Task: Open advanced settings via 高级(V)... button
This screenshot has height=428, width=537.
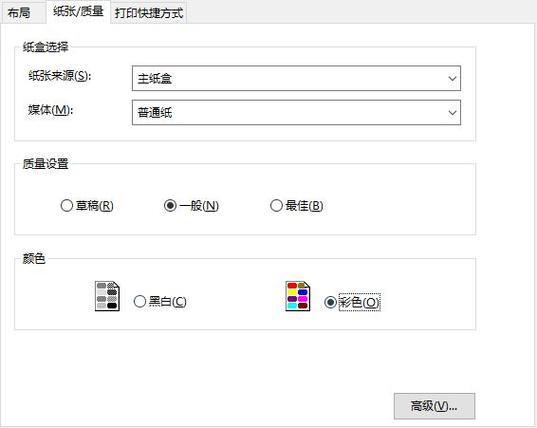Action: pos(434,406)
